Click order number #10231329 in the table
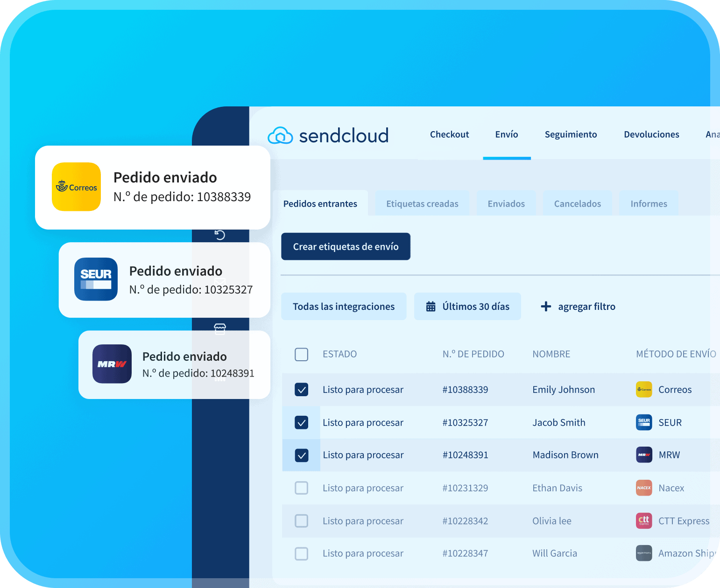The image size is (720, 588). click(465, 488)
